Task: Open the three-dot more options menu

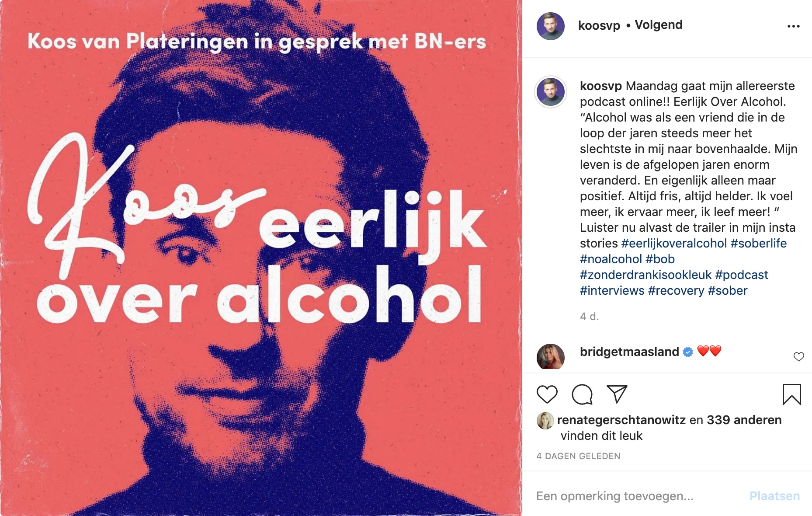Action: 793,26
